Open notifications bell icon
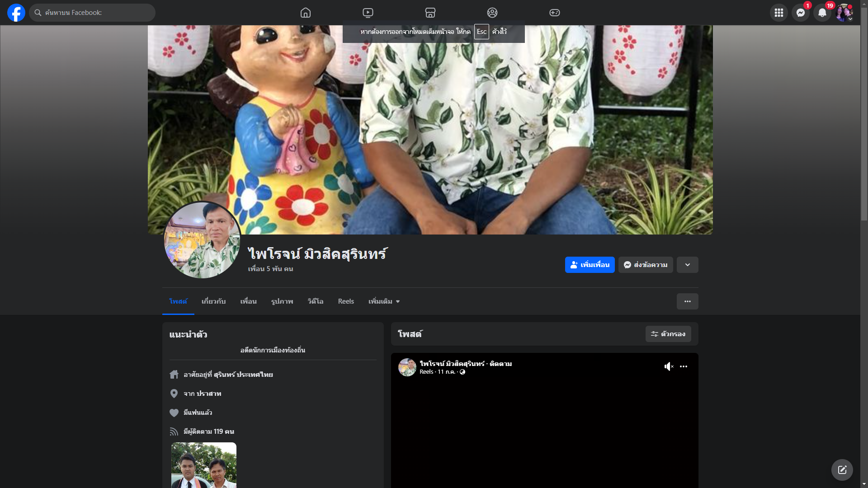868x488 pixels. point(822,13)
